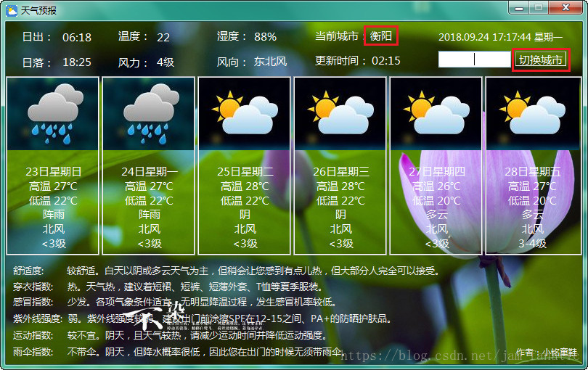Screen dimensions: 588x370
Task: Focus the city name input box
Action: (474, 59)
